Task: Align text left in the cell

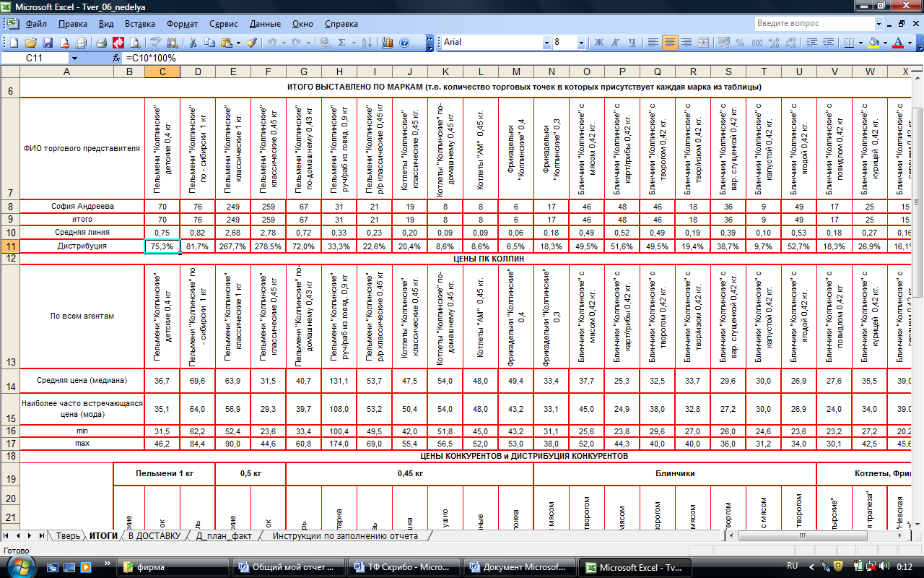Action: [x=653, y=43]
